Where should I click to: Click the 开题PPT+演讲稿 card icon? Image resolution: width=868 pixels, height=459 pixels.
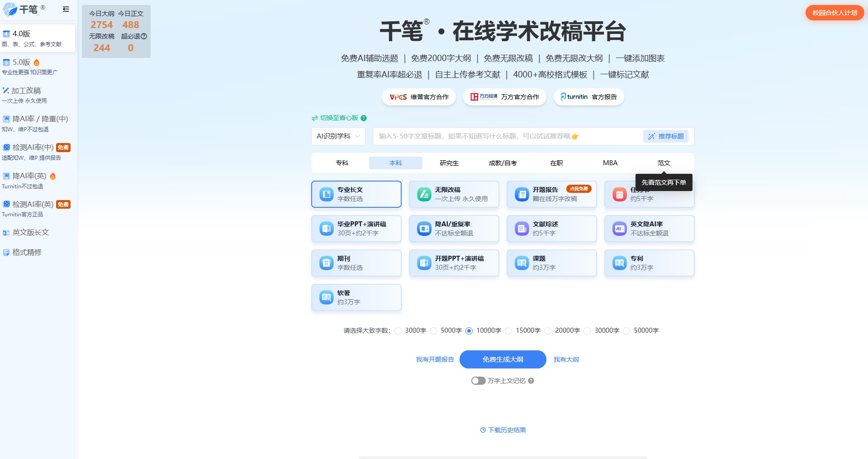[x=424, y=263]
